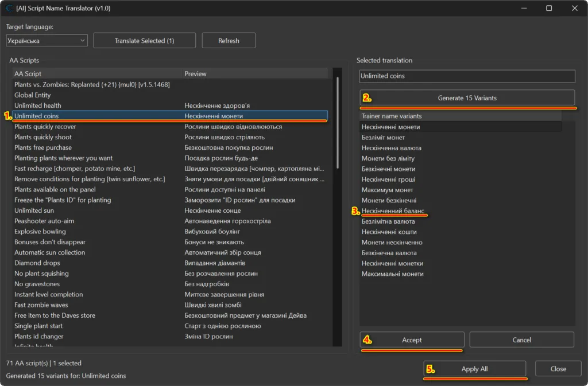This screenshot has width=588, height=386.
Task: Select 'Peashooter auto-aim' row
Action: pos(170,221)
